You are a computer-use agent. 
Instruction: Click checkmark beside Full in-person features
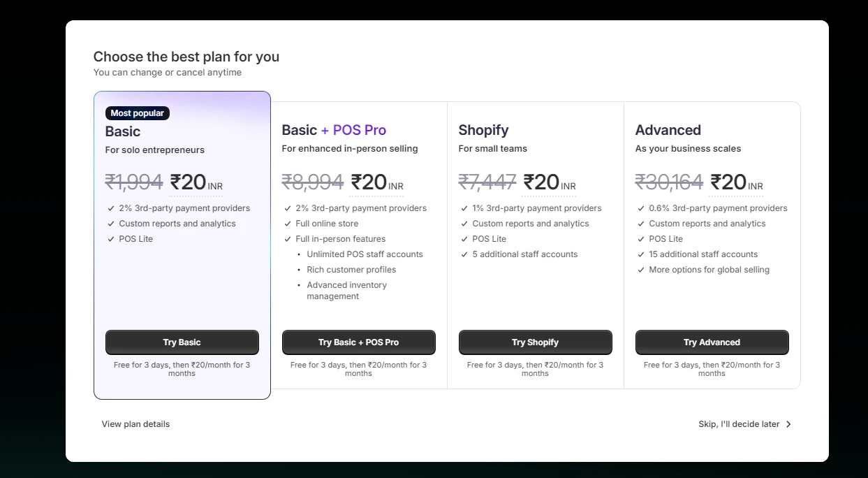click(288, 239)
